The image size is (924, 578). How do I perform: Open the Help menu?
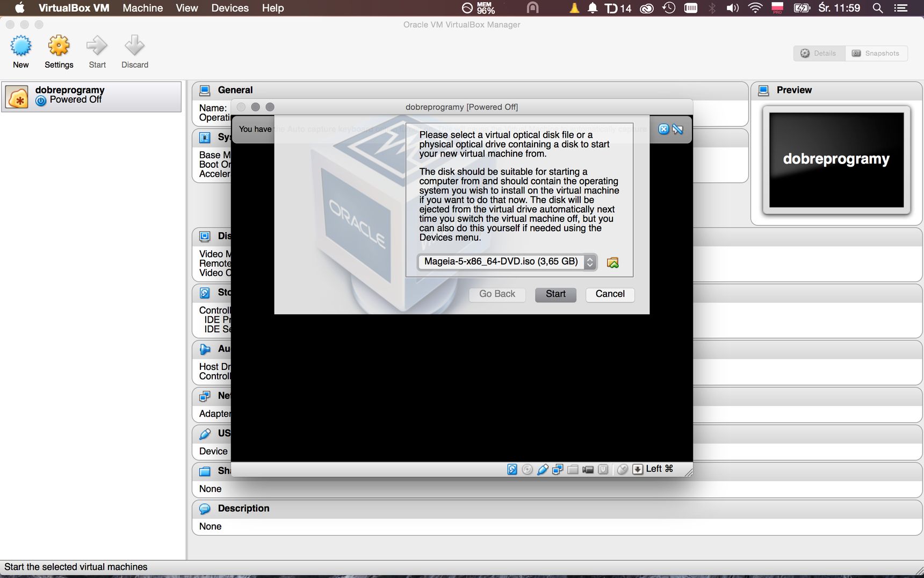point(273,8)
